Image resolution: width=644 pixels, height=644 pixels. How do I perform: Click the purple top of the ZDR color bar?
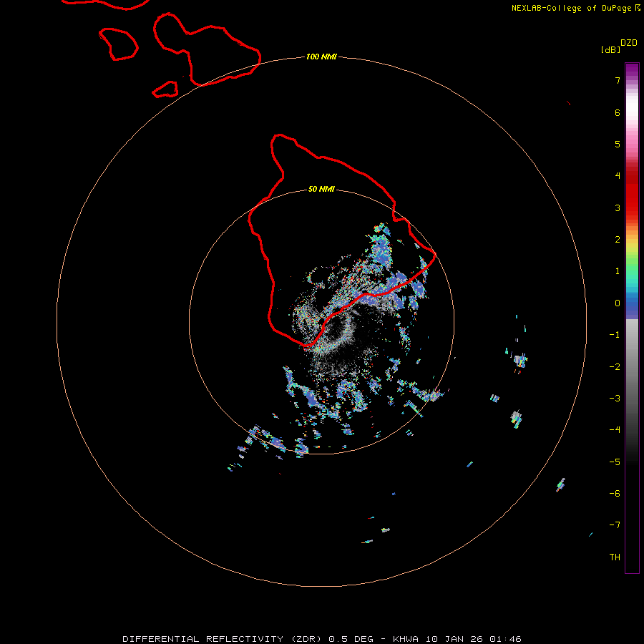[632, 71]
